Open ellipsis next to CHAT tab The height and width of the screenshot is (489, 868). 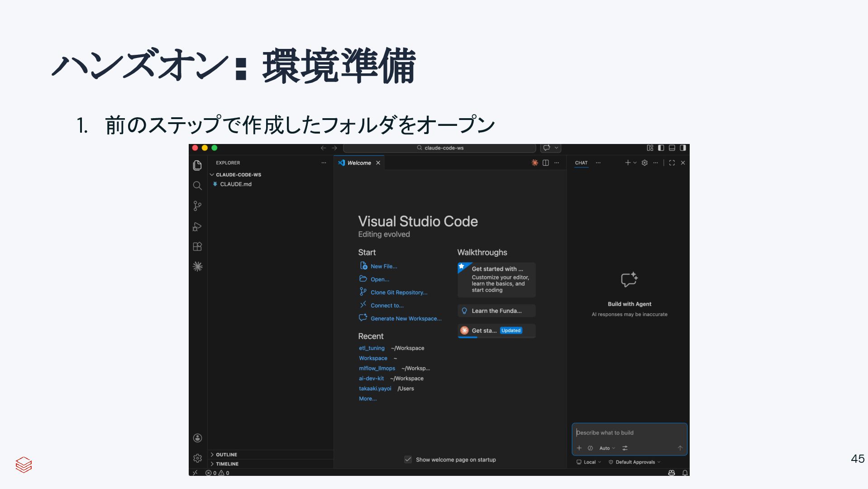coord(598,163)
